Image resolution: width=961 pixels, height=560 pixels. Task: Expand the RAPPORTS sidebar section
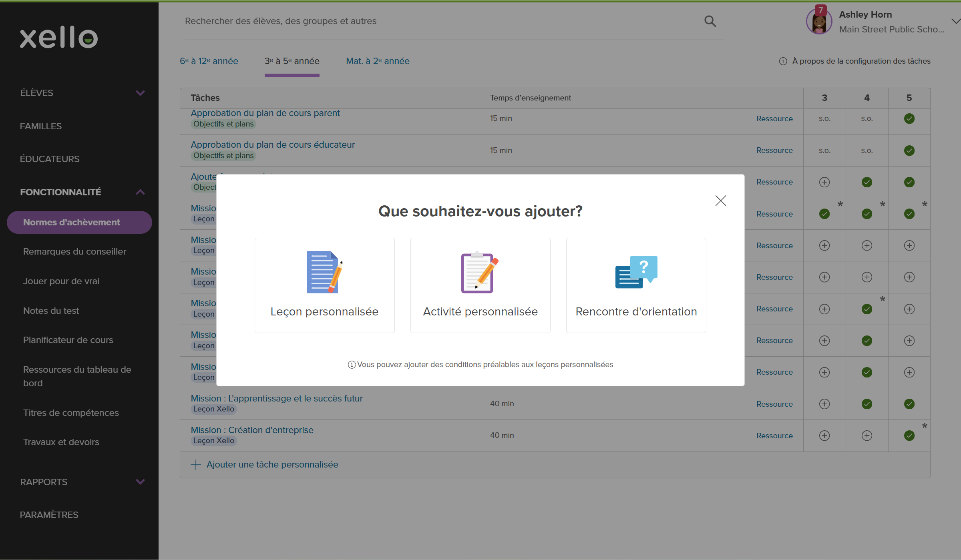click(140, 482)
